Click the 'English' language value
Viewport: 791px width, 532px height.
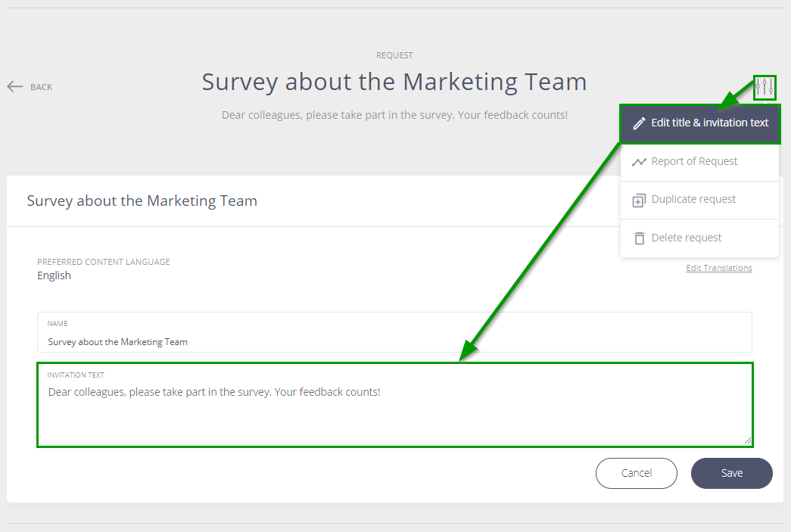tap(54, 275)
